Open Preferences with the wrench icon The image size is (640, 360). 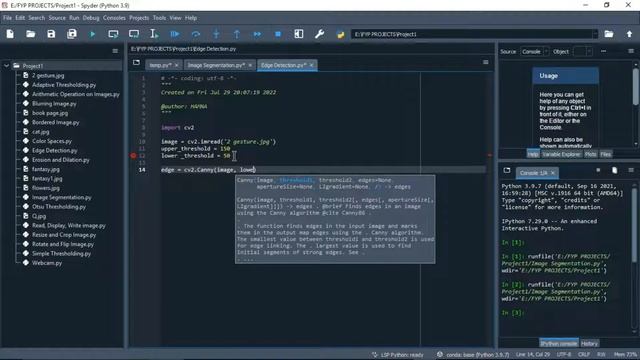[x=320, y=34]
